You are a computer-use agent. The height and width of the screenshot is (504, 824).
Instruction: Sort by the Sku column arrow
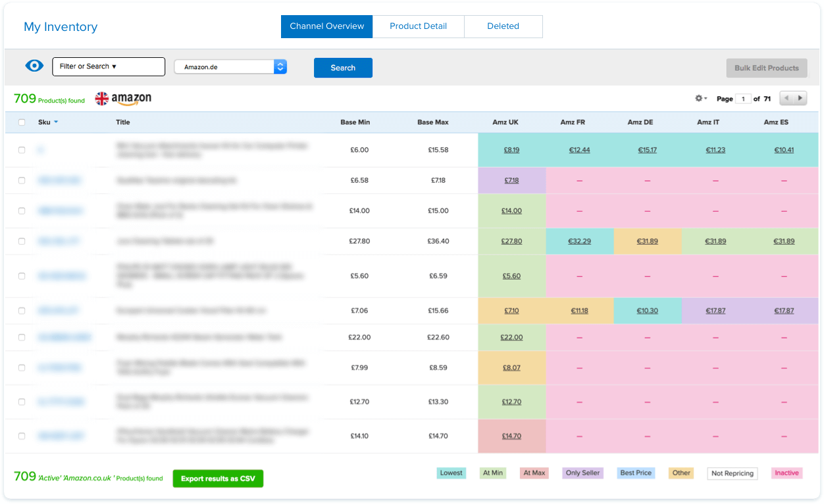[56, 122]
